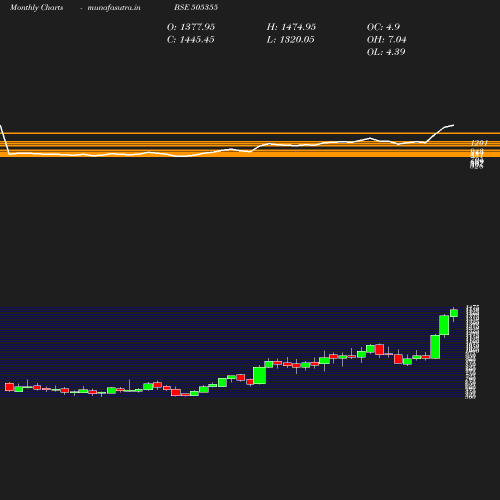
Task: Click the 'OH: 7.04' reading
Action: coord(386,40)
